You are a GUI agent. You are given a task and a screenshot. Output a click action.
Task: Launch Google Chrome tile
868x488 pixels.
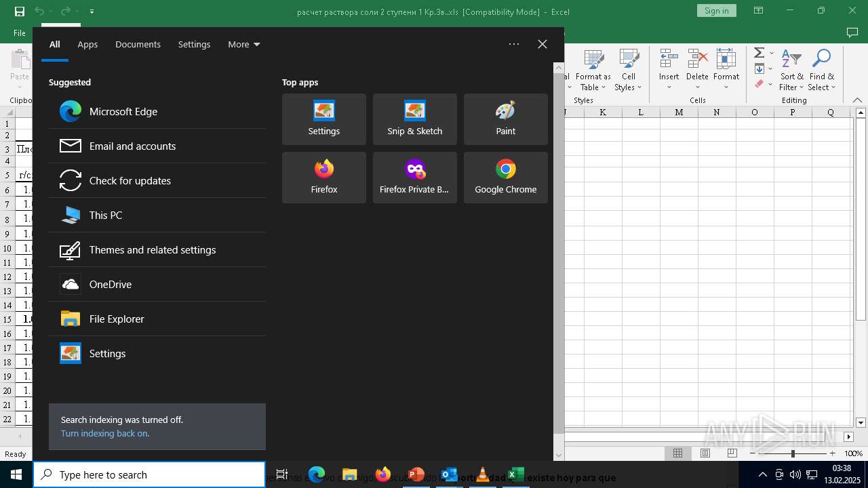click(x=506, y=178)
